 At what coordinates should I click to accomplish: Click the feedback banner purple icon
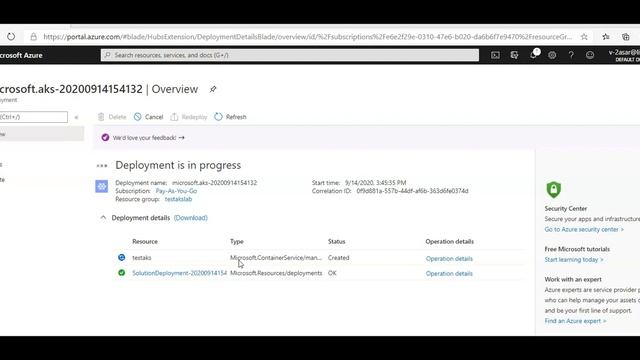click(x=105, y=138)
